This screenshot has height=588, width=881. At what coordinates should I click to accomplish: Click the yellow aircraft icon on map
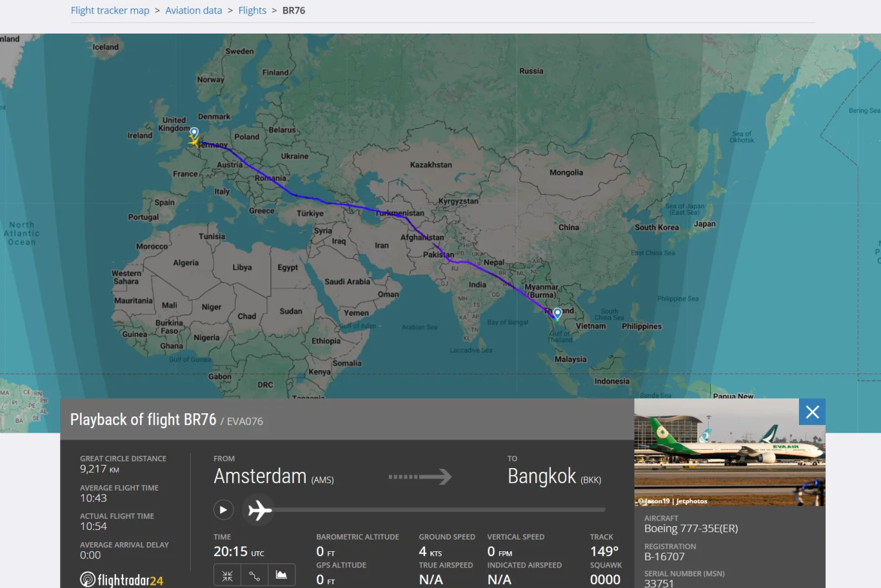193,141
